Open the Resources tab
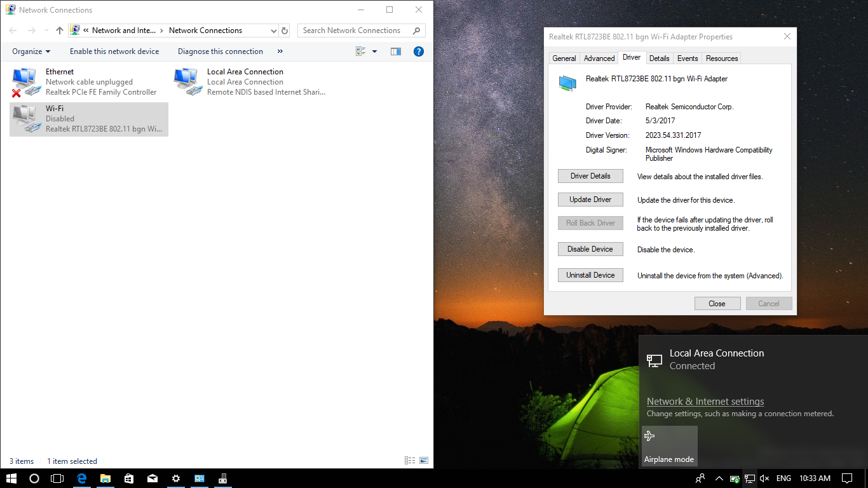The width and height of the screenshot is (868, 488). [722, 58]
